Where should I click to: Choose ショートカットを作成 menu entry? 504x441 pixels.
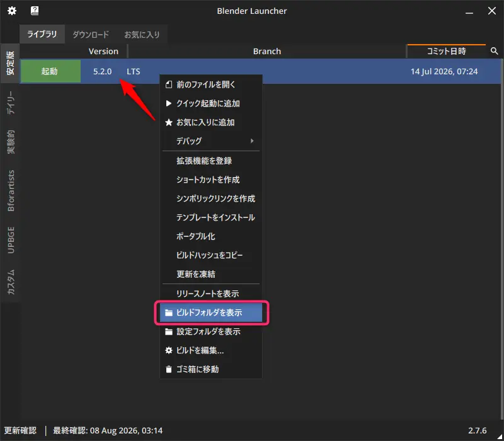(x=211, y=180)
